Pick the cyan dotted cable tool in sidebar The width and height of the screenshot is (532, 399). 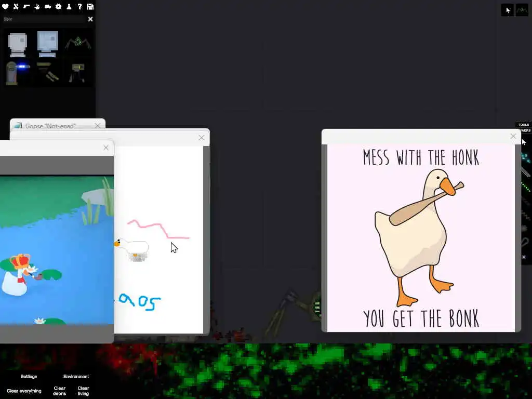[x=526, y=158]
